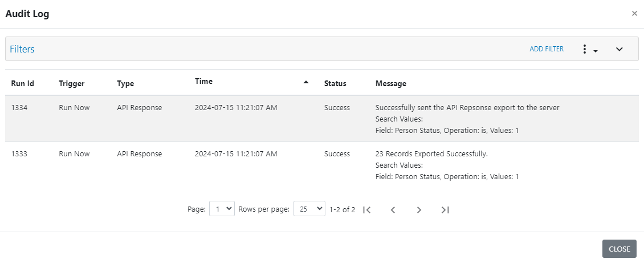Select the row with Run Id 1333
Image resolution: width=644 pixels, height=263 pixels.
tap(19, 153)
